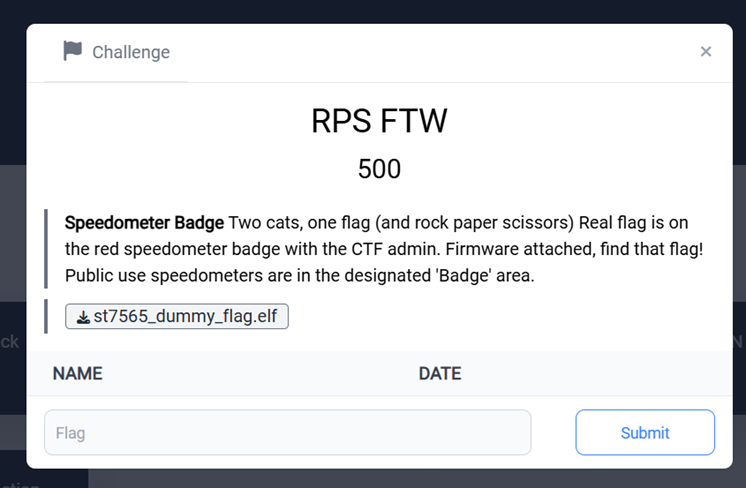746x488 pixels.
Task: Click the partially hidden 'ck' text behind the dialog
Action: 9,342
